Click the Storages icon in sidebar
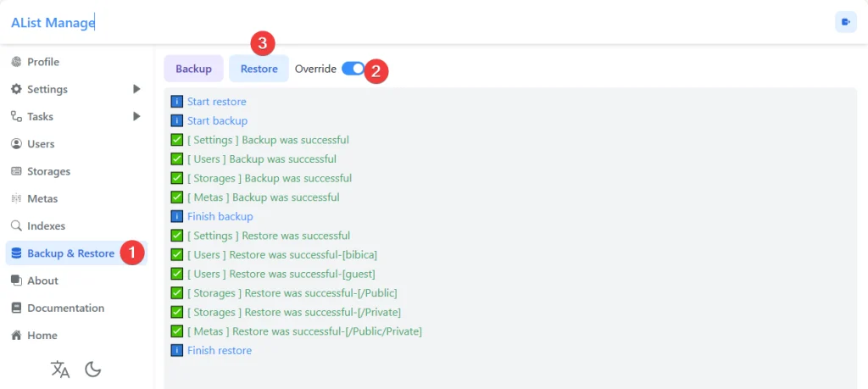Image resolution: width=868 pixels, height=389 pixels. (16, 171)
